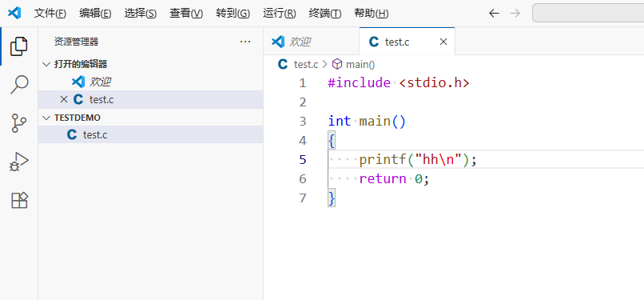644x300 pixels.
Task: Click the main function name in code
Action: pyautogui.click(x=375, y=122)
